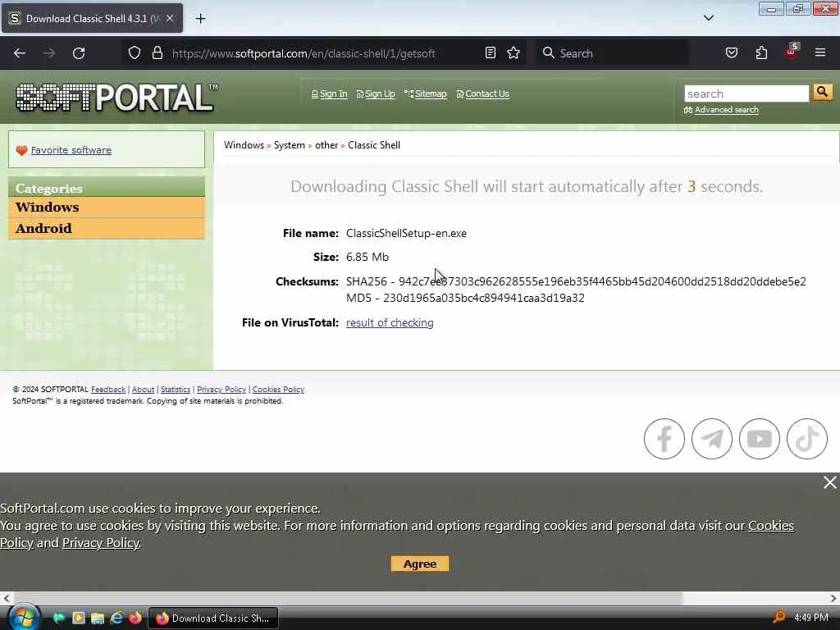Close the Download Classic Shell tab
This screenshot has height=630, width=840.
[x=170, y=18]
